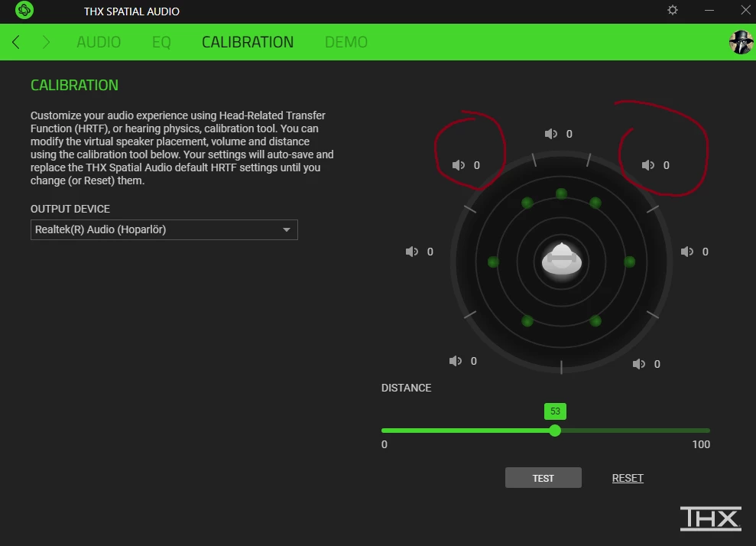Go back with the left arrow
Screen dimensions: 756x546
[x=16, y=42]
